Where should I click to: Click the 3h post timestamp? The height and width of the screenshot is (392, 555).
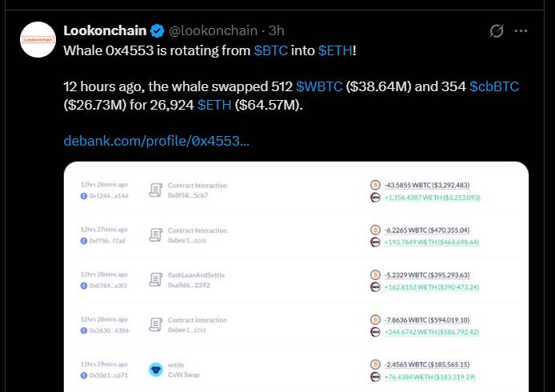point(277,31)
